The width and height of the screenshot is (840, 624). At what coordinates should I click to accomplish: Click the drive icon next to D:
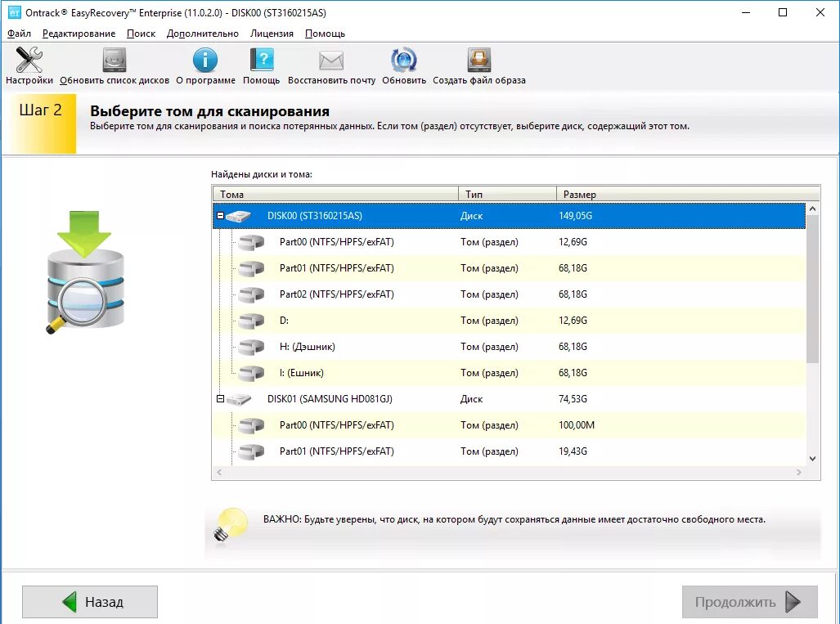251,321
